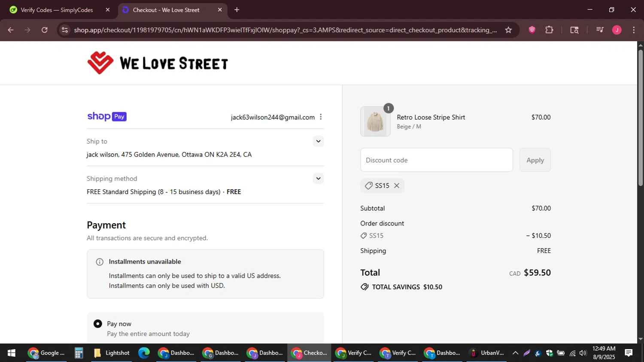Screen dimensions: 644x362
Task: Click the Installments unavailable info icon
Action: 100,262
